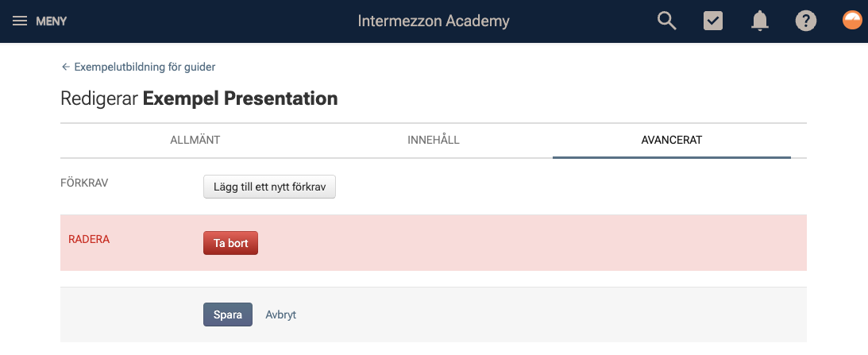Save changes with the Spara button
Screen dimensions: 868x355
click(x=227, y=314)
